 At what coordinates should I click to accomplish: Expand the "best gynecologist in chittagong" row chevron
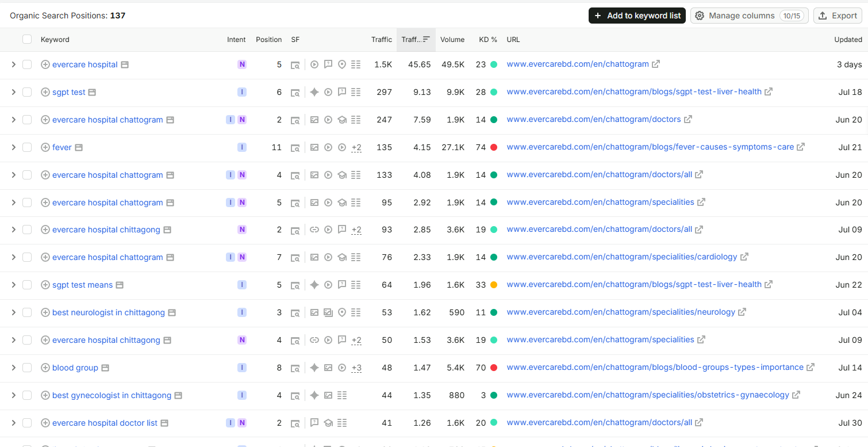14,395
